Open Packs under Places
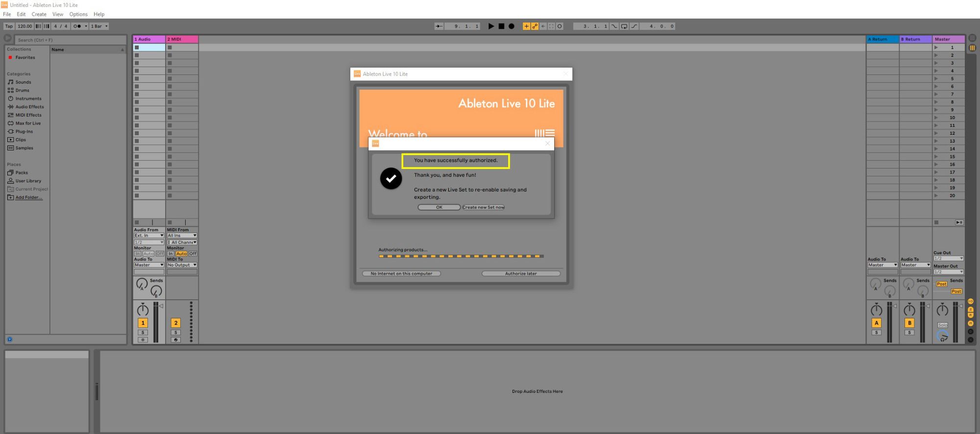This screenshot has height=434, width=980. (22, 173)
